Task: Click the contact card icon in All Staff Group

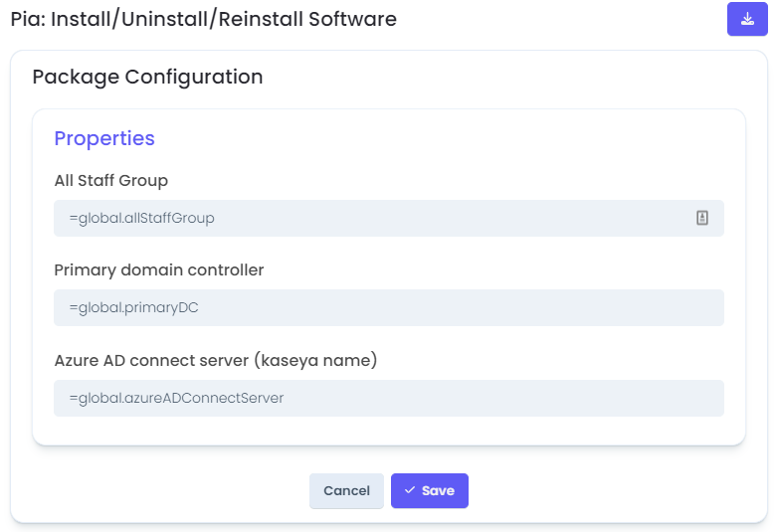Action: pyautogui.click(x=701, y=218)
